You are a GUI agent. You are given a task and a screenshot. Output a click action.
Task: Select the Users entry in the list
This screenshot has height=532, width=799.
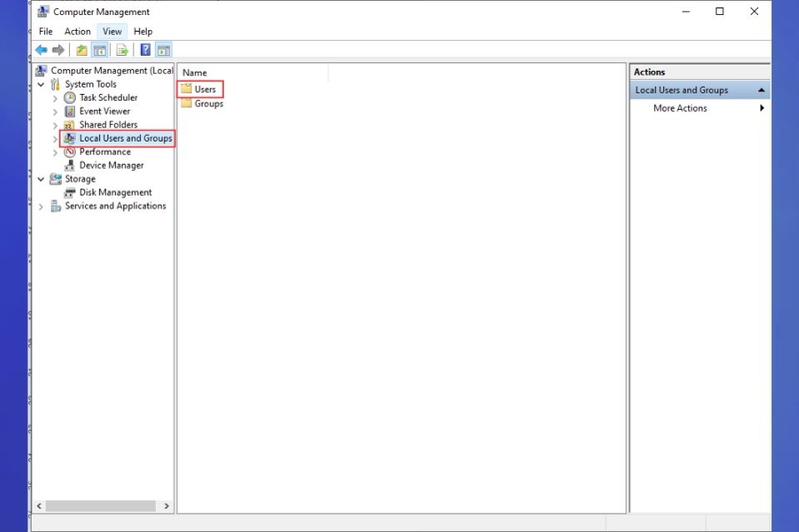206,89
